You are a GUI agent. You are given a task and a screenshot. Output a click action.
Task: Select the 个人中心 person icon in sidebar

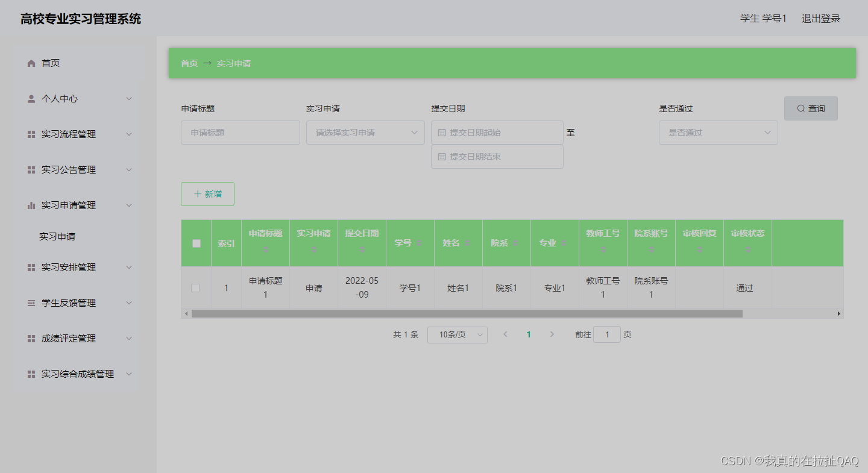[31, 98]
